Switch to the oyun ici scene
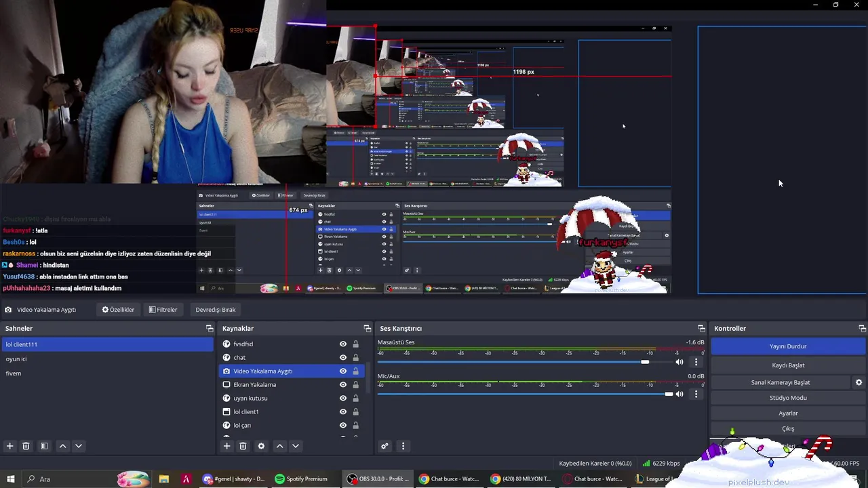This screenshot has height=488, width=868. coord(107,359)
